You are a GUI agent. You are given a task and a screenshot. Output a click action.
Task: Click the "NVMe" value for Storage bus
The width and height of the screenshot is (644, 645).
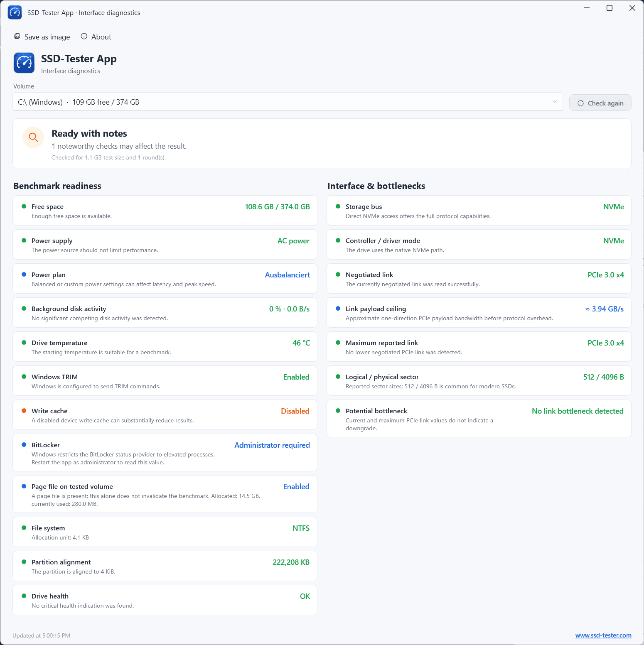[614, 207]
